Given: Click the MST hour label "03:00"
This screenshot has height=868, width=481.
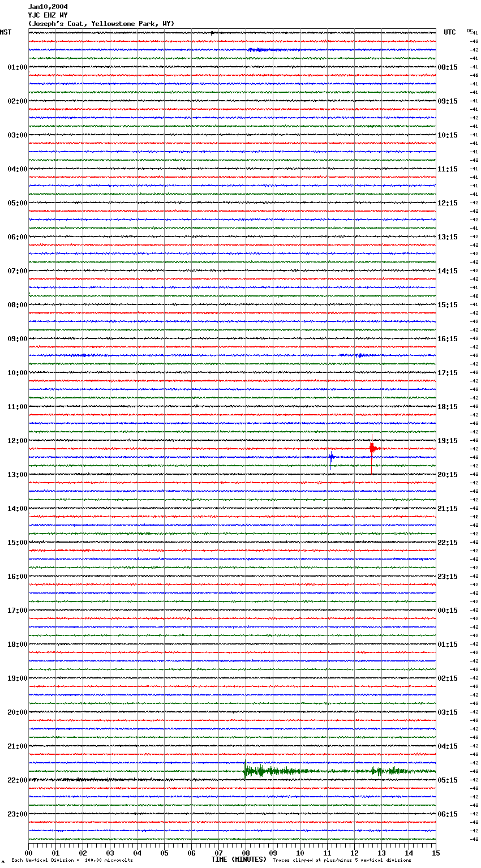Looking at the screenshot, I should pos(18,135).
